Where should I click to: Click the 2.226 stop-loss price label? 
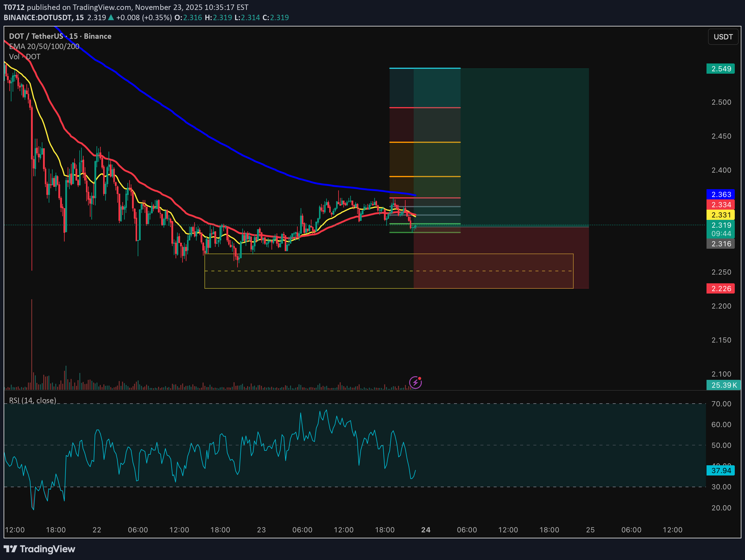point(720,288)
